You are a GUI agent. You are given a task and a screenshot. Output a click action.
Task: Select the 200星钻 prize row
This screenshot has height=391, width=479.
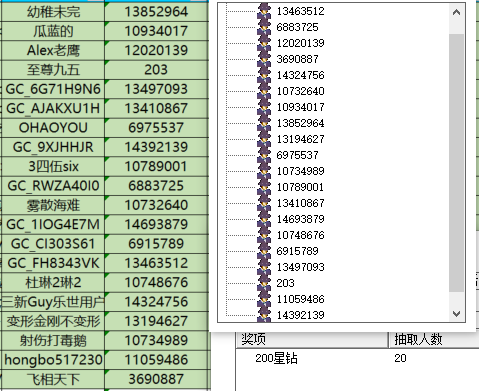[x=358, y=358]
